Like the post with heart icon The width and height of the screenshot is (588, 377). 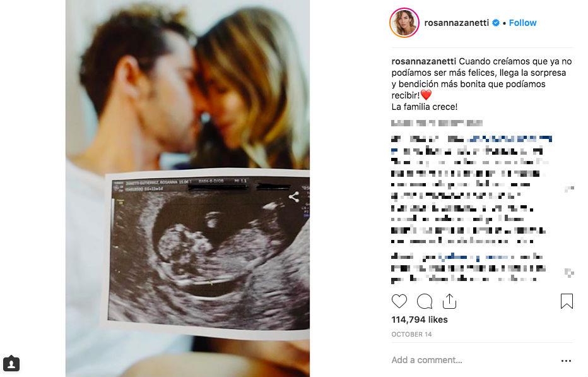point(399,301)
